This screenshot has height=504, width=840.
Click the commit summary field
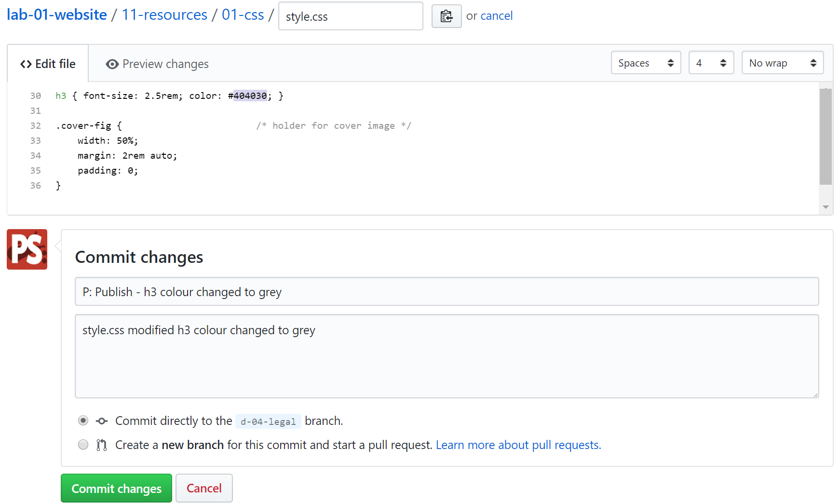pos(447,291)
